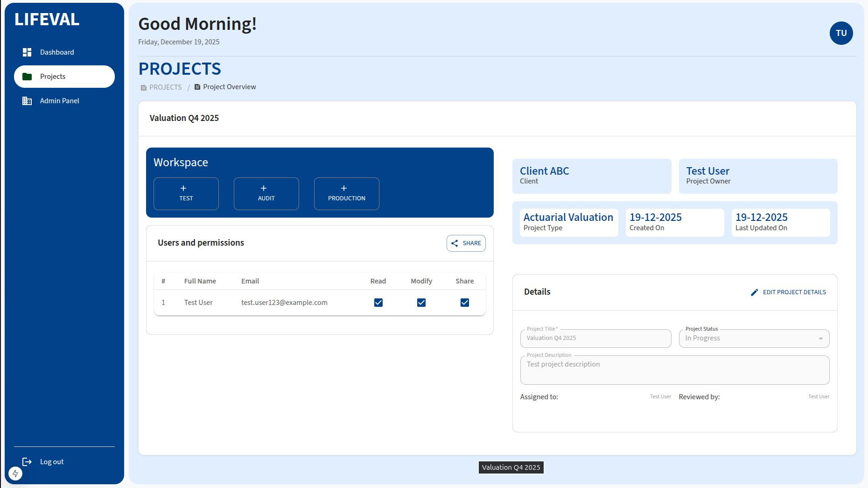Click the Admin Panel building icon
This screenshot has height=488, width=868.
(x=27, y=101)
